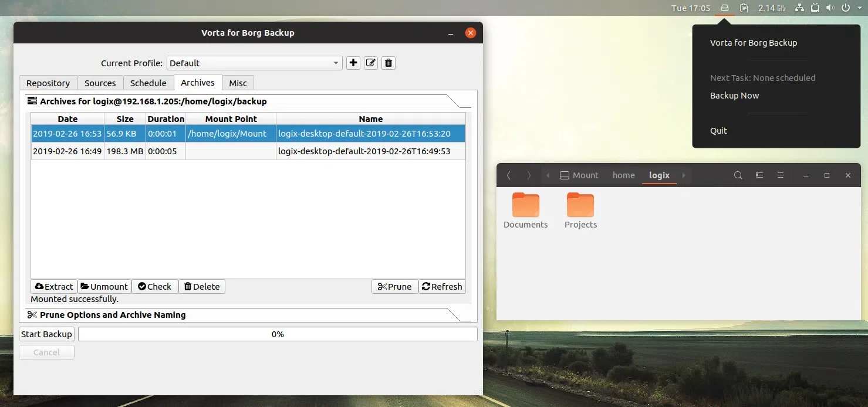
Task: Edit the current profile using the pencil icon
Action: (370, 63)
